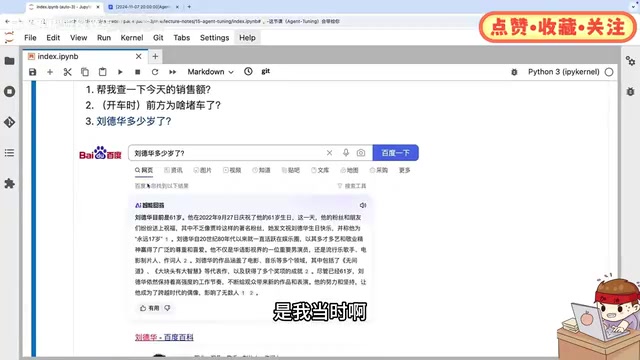Open the cell type Markdown dropdown

(x=210, y=72)
